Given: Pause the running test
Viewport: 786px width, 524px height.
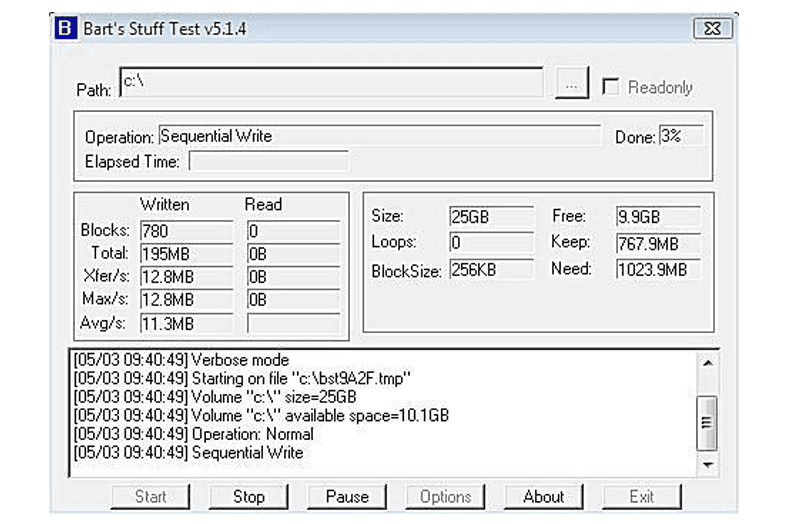Looking at the screenshot, I should point(347,496).
